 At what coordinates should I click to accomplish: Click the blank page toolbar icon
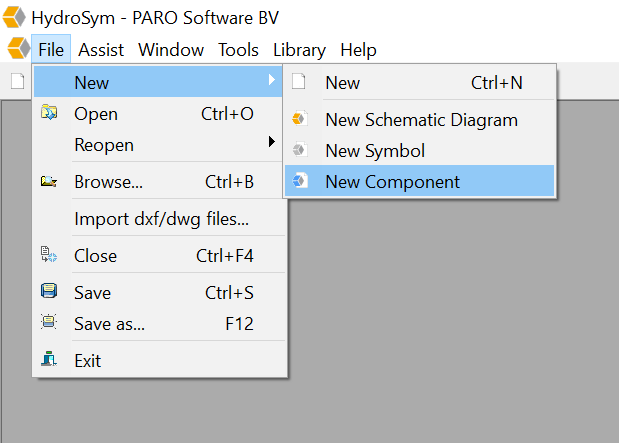(17, 81)
